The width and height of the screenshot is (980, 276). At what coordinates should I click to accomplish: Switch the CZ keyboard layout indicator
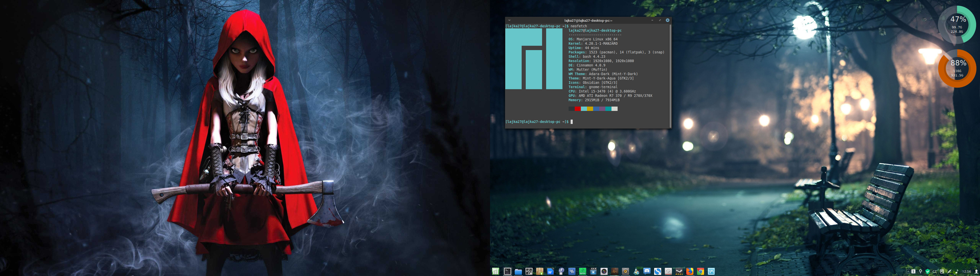click(935, 272)
